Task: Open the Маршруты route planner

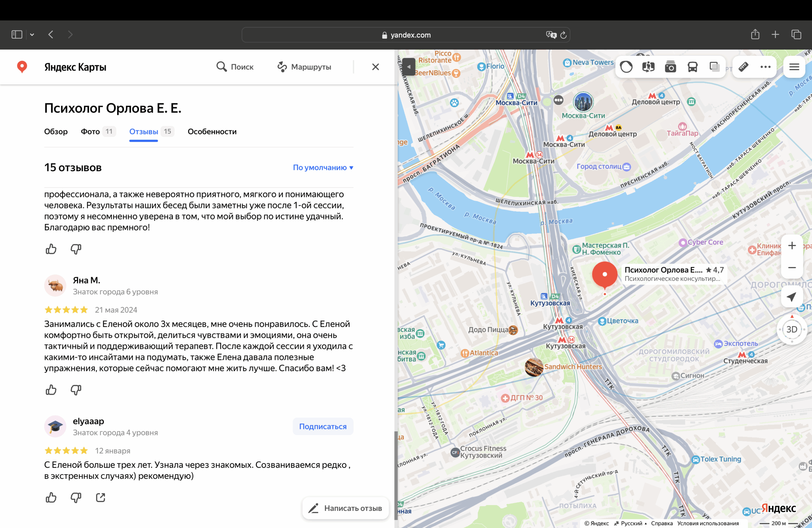Action: coord(304,67)
